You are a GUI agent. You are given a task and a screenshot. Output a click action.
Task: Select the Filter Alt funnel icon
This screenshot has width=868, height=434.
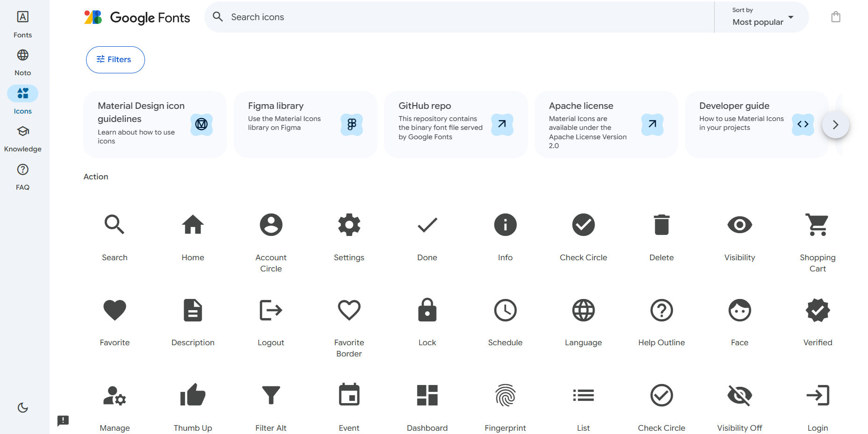(271, 396)
